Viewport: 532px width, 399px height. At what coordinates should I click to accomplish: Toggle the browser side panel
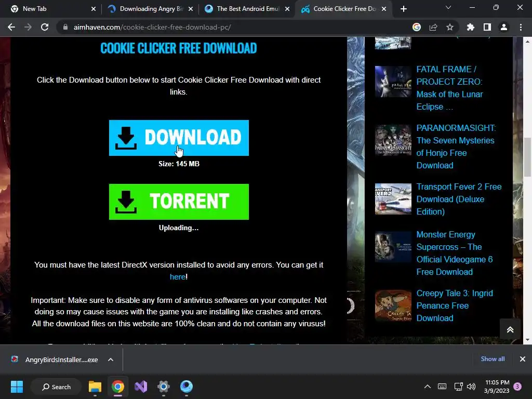pos(487,27)
